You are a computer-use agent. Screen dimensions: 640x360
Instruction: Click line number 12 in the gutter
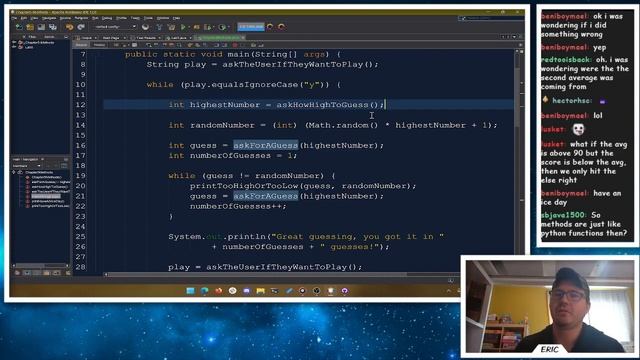81,105
